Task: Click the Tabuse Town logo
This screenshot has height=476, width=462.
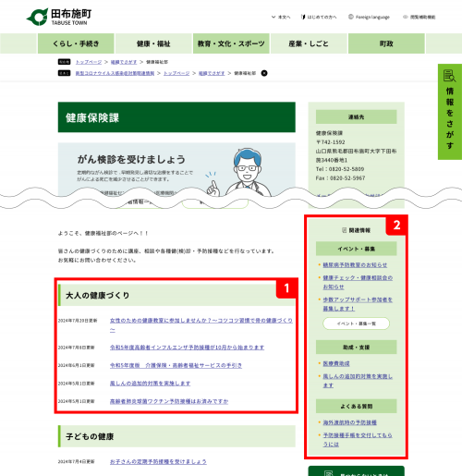Action: [x=59, y=18]
